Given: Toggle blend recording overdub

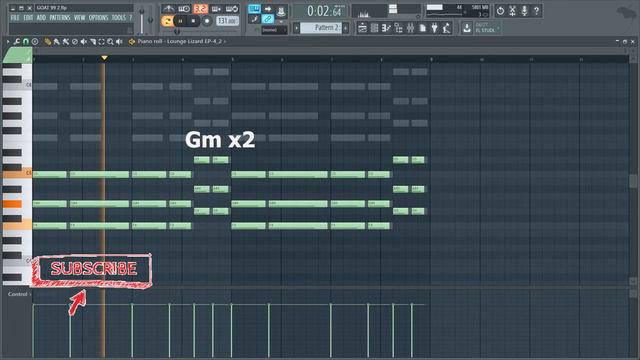Looking at the screenshot, I should click(x=216, y=9).
